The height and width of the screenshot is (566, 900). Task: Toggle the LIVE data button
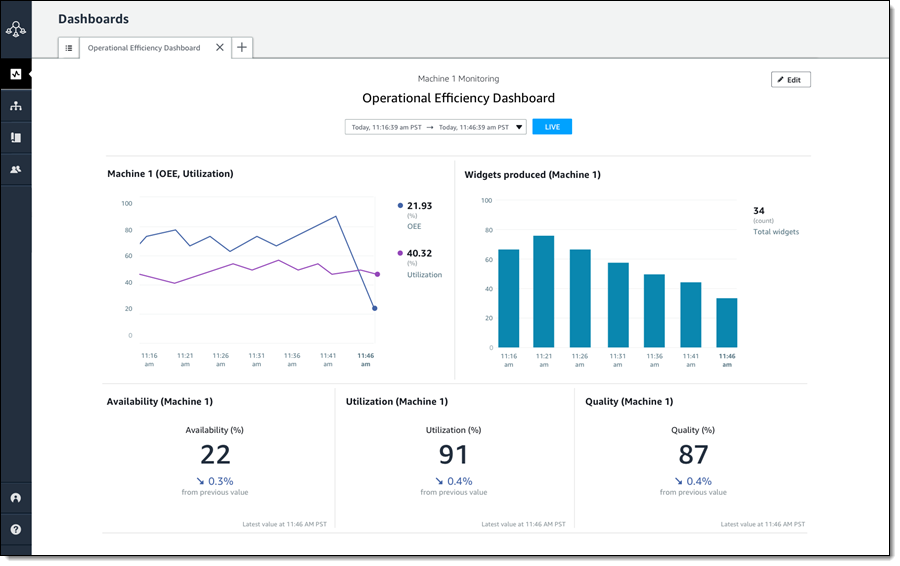552,127
